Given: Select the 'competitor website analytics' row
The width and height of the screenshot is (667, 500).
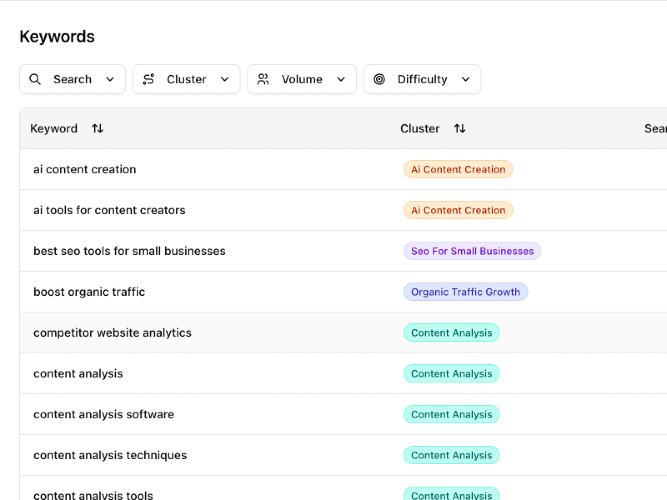Looking at the screenshot, I should [112, 333].
